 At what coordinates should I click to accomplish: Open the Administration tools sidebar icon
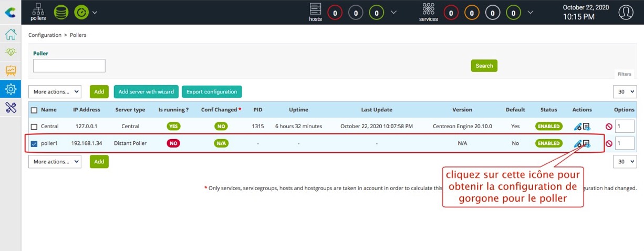[x=11, y=108]
